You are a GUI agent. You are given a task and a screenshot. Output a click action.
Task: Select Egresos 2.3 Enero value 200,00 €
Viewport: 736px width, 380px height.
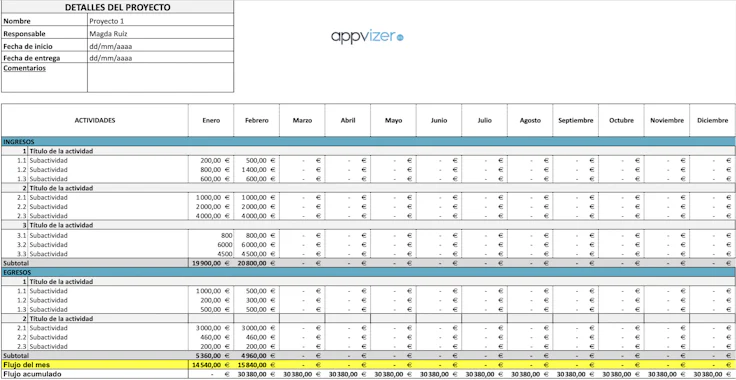[x=211, y=347]
